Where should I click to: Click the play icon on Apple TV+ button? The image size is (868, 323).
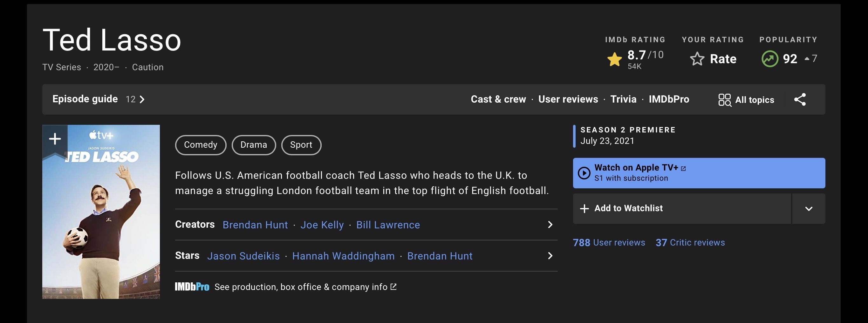[x=584, y=173]
